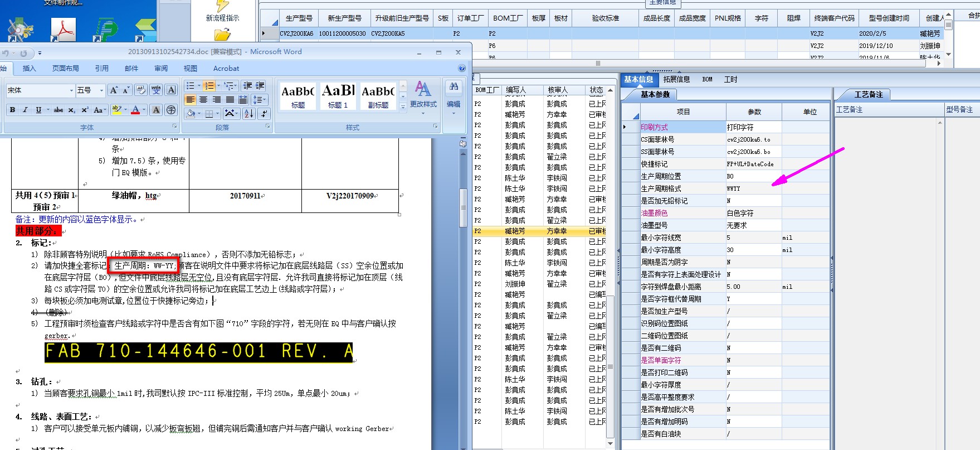Decrease paragraph indent

click(247, 85)
